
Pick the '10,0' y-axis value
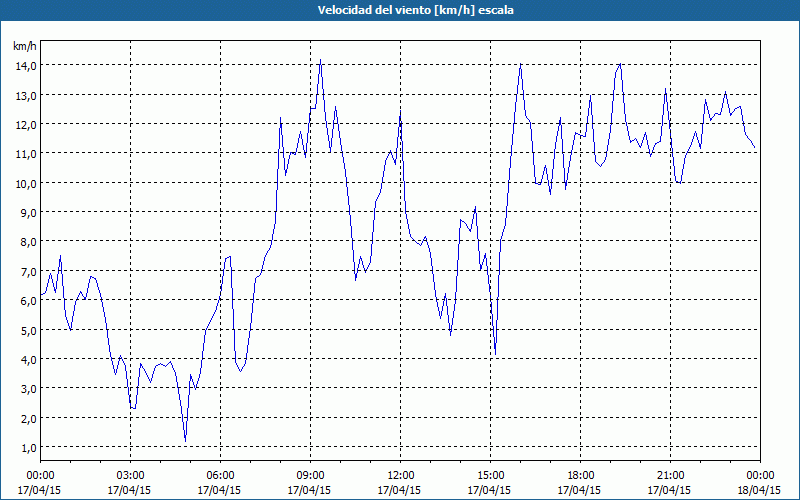(25, 184)
